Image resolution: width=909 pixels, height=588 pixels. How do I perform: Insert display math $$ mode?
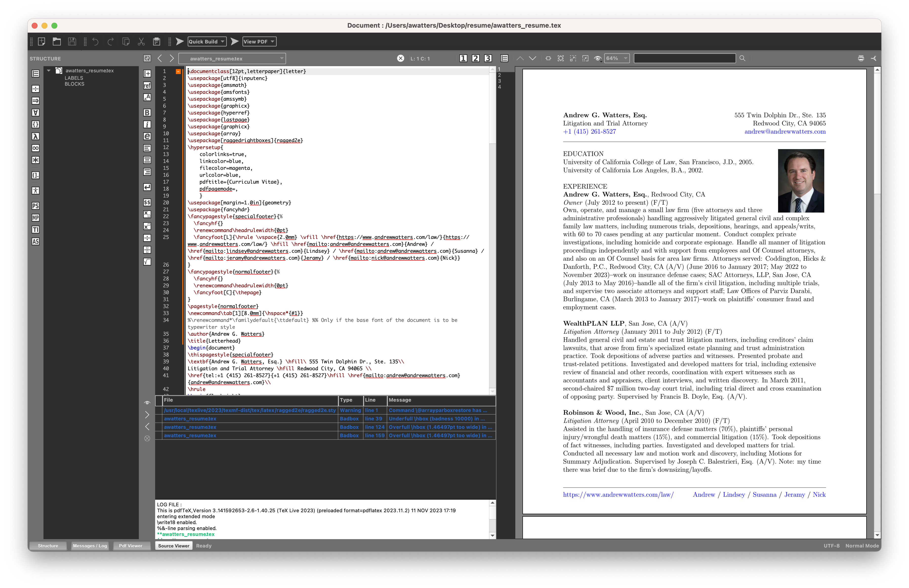pyautogui.click(x=147, y=202)
